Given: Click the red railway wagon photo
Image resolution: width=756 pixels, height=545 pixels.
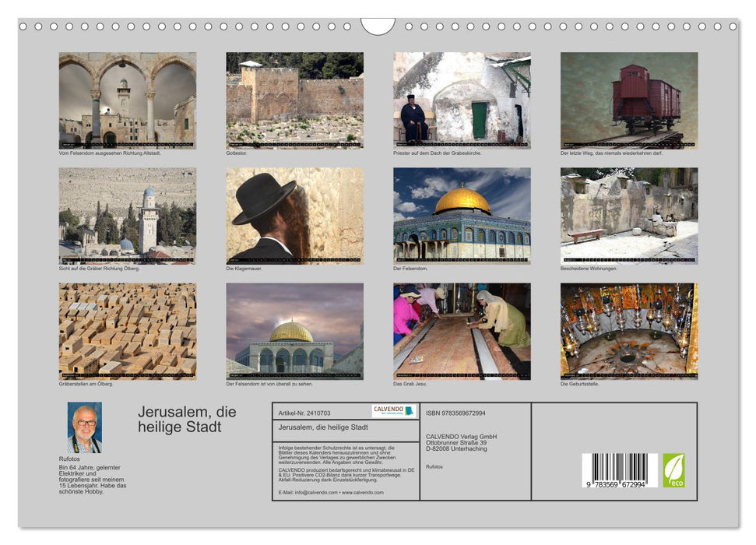Looking at the screenshot, I should pyautogui.click(x=629, y=100).
